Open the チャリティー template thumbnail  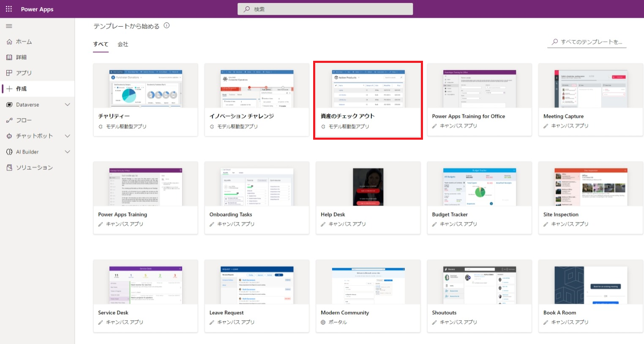click(x=146, y=89)
